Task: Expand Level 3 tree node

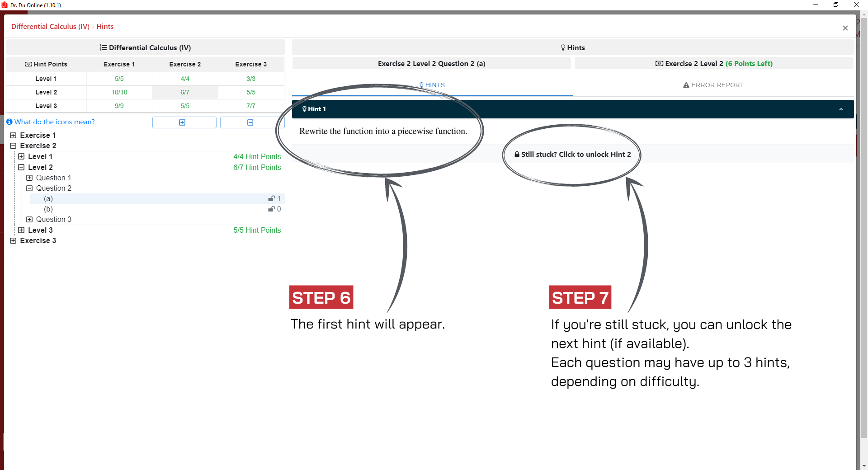Action: [x=21, y=230]
